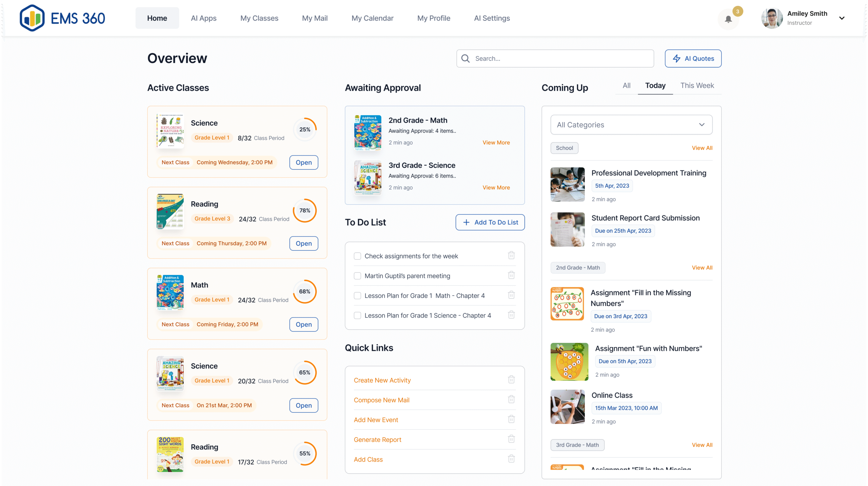Mark 'Lesson Plan for Grade 1 Science' as done
The width and height of the screenshot is (868, 486).
pos(357,316)
